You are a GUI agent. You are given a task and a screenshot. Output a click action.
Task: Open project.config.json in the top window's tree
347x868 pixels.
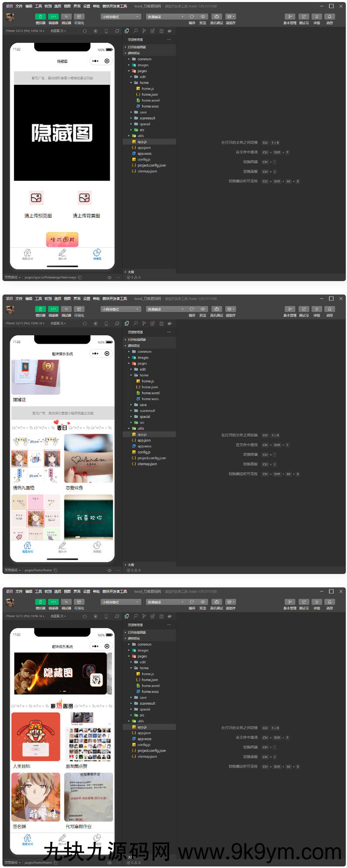click(x=151, y=165)
